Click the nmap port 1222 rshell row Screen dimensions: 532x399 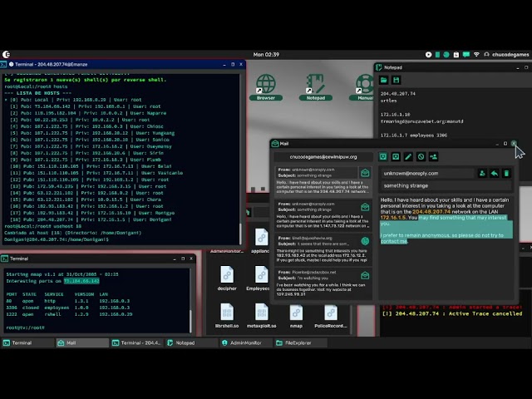(x=69, y=314)
